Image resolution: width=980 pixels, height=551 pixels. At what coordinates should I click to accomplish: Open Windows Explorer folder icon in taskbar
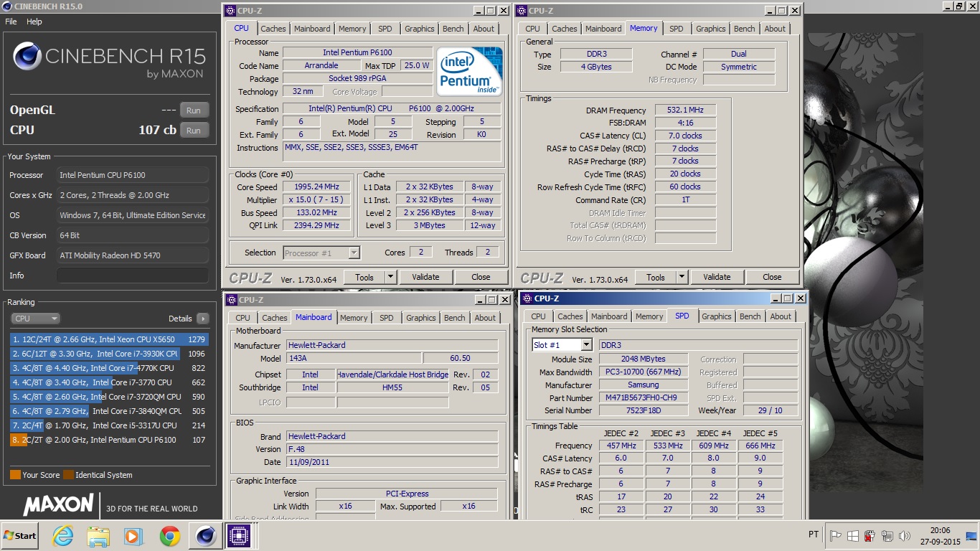98,536
